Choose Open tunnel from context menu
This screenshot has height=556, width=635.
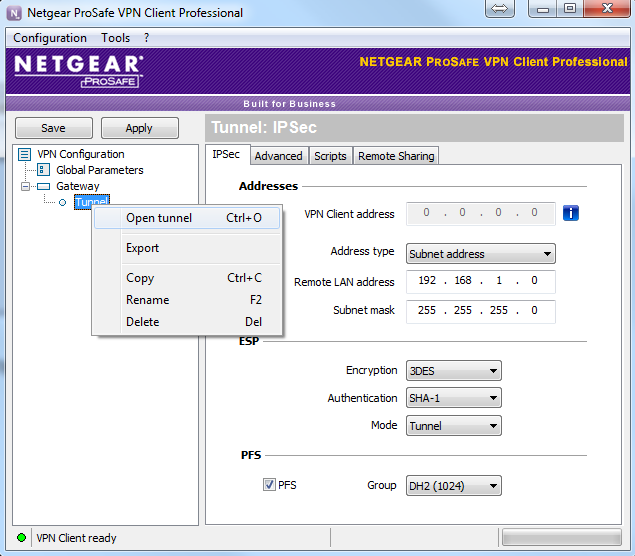(187, 218)
